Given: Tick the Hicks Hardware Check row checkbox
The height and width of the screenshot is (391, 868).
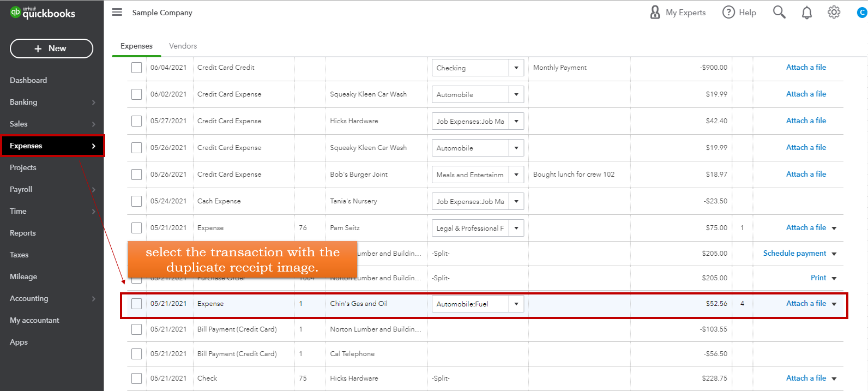Looking at the screenshot, I should [x=136, y=378].
